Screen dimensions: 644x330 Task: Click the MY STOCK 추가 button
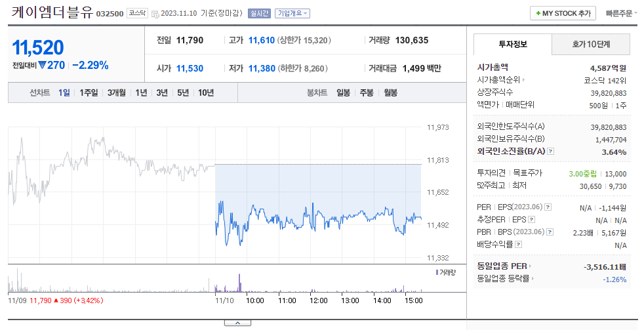pos(563,14)
